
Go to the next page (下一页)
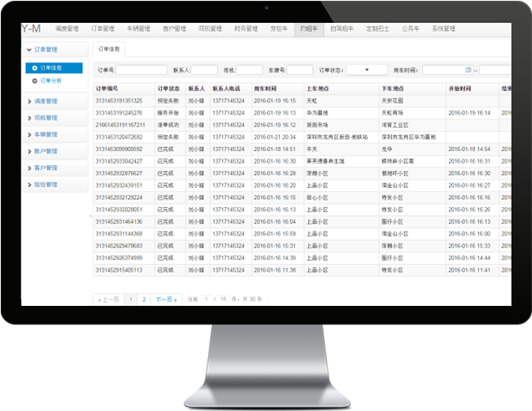pos(166,300)
